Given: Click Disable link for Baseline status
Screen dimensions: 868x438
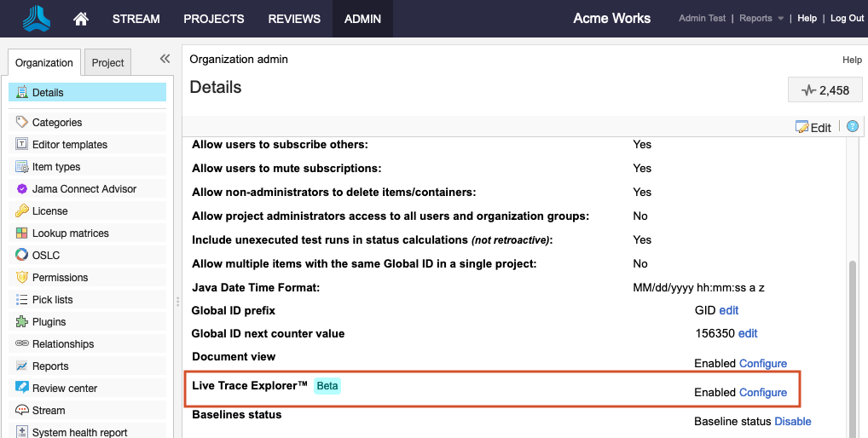Looking at the screenshot, I should click(793, 422).
